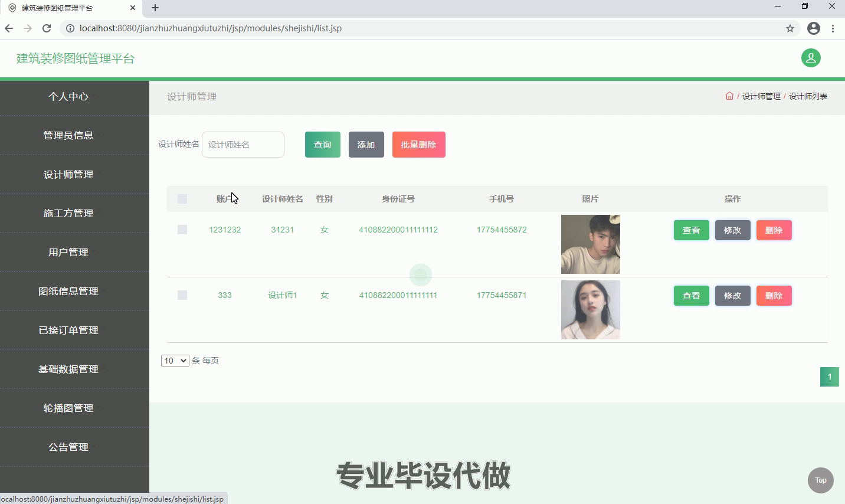Image resolution: width=845 pixels, height=504 pixels.
Task: Open the browser profile icon
Action: coord(814,28)
